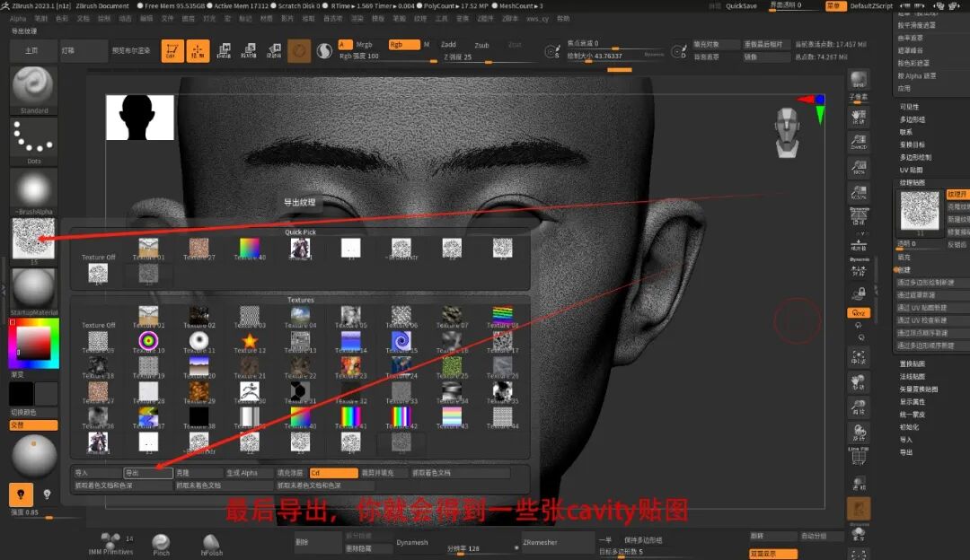Click the ZRemesher button

point(557,543)
